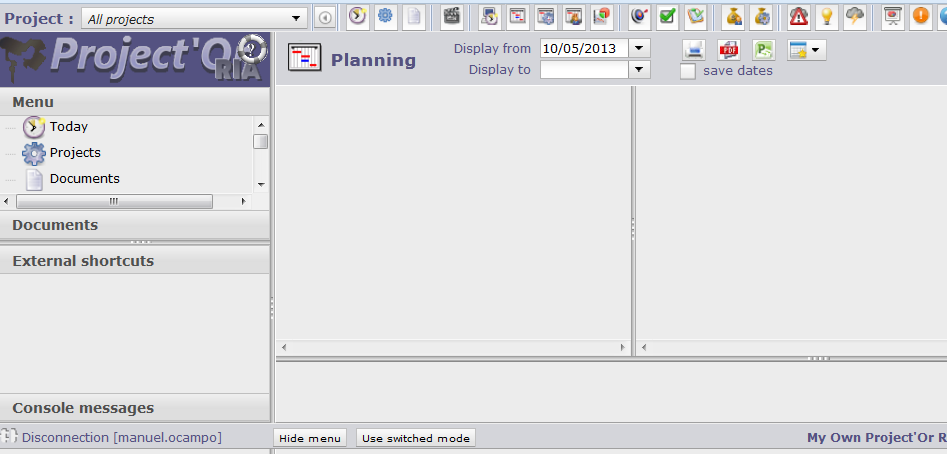Select Projects in the menu tree
This screenshot has width=947, height=454.
(x=75, y=153)
